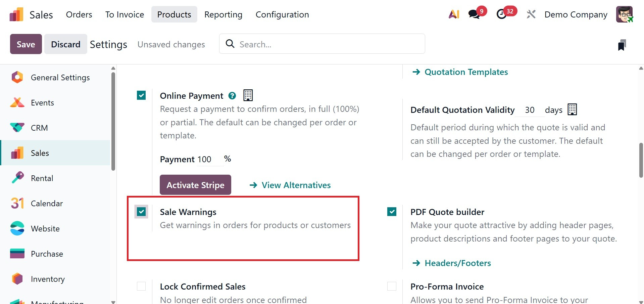Uncheck the Sale Warnings checkbox
The image size is (644, 304).
tap(141, 212)
